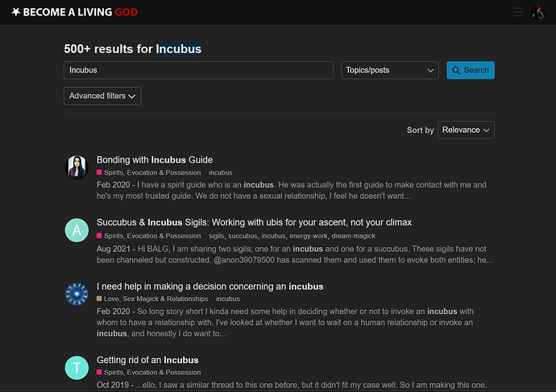The height and width of the screenshot is (392, 556).
Task: Open Spirits, Evocation & Possession under Getting rid topic
Action: (x=148, y=372)
